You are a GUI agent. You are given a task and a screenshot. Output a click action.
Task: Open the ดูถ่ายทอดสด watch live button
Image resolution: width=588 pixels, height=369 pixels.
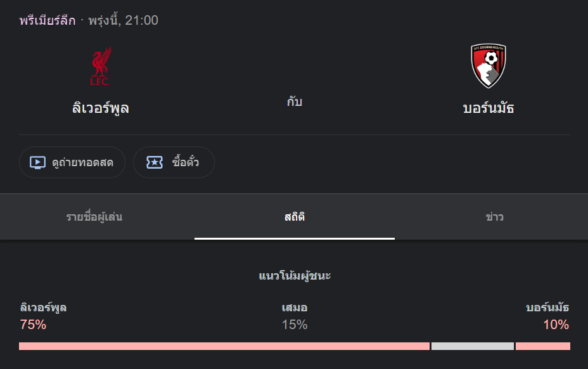(x=72, y=162)
